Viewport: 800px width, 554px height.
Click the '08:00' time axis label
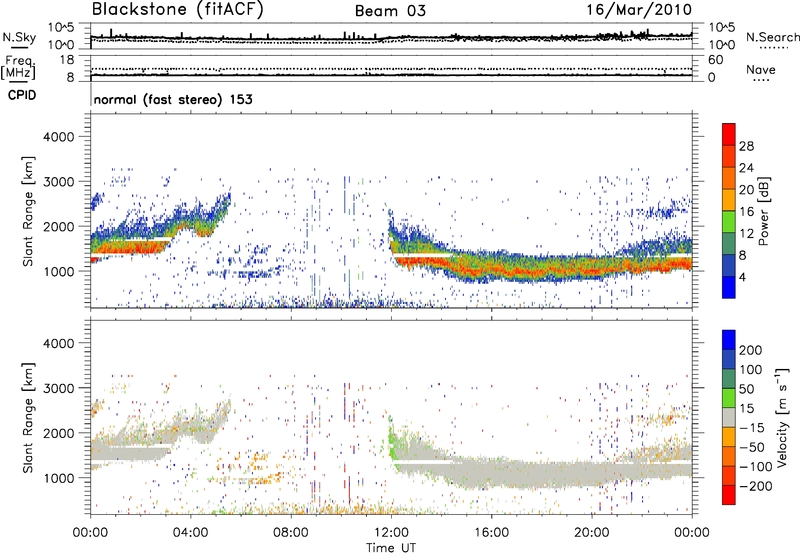point(290,533)
